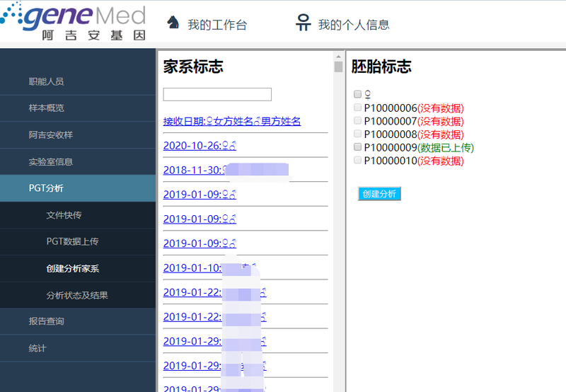This screenshot has width=566, height=392.
Task: Click scrollbar up arrow in 家系标志 panel
Action: [x=338, y=57]
